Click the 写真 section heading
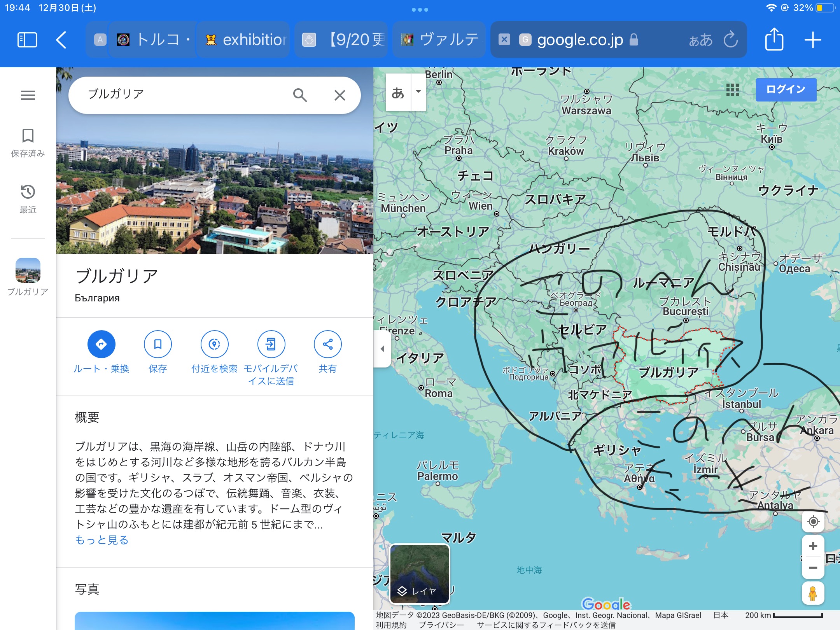 coord(87,589)
